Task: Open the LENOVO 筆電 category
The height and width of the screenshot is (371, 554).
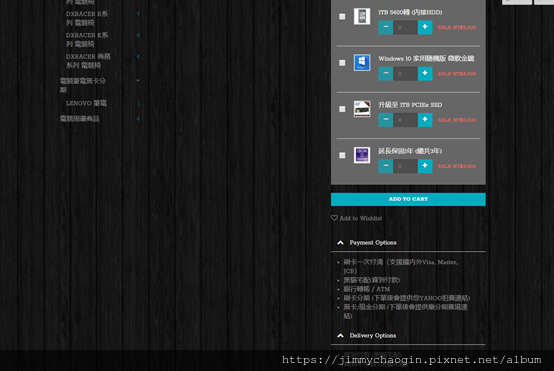Action: click(86, 103)
